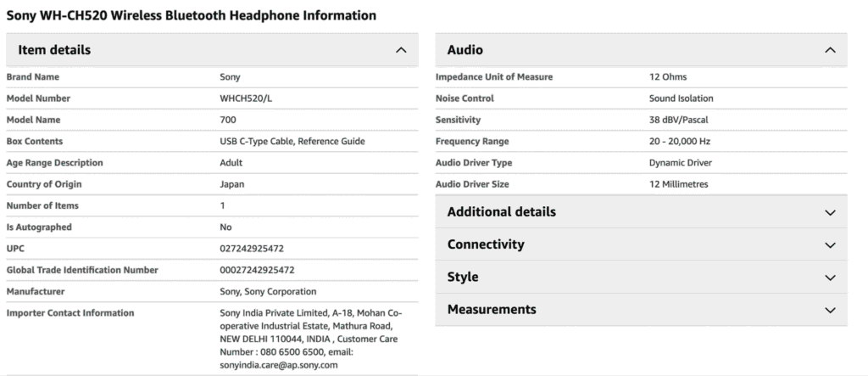Viewport: 868px width, 376px height.
Task: Click the Is Autographed value No
Action: coord(225,227)
